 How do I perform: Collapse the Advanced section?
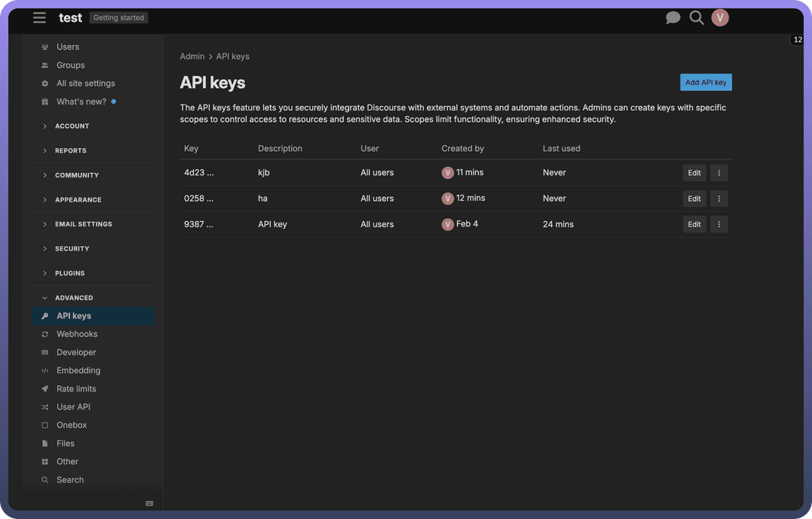[74, 298]
